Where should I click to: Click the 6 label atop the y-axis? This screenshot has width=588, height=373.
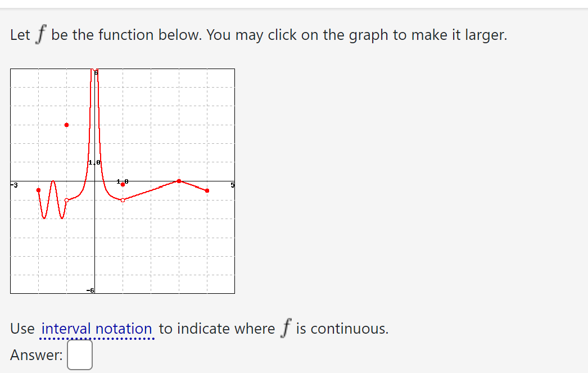[96, 71]
